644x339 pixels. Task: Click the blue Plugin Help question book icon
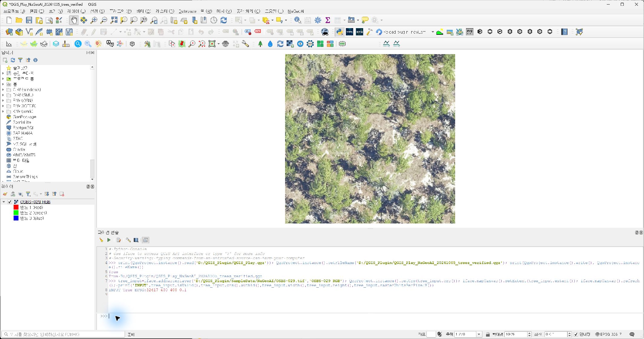tap(564, 32)
